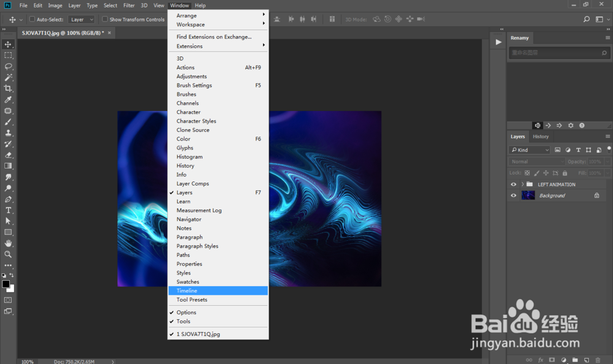Select the Path Selection arrow tool
This screenshot has height=364, width=613.
click(8, 221)
